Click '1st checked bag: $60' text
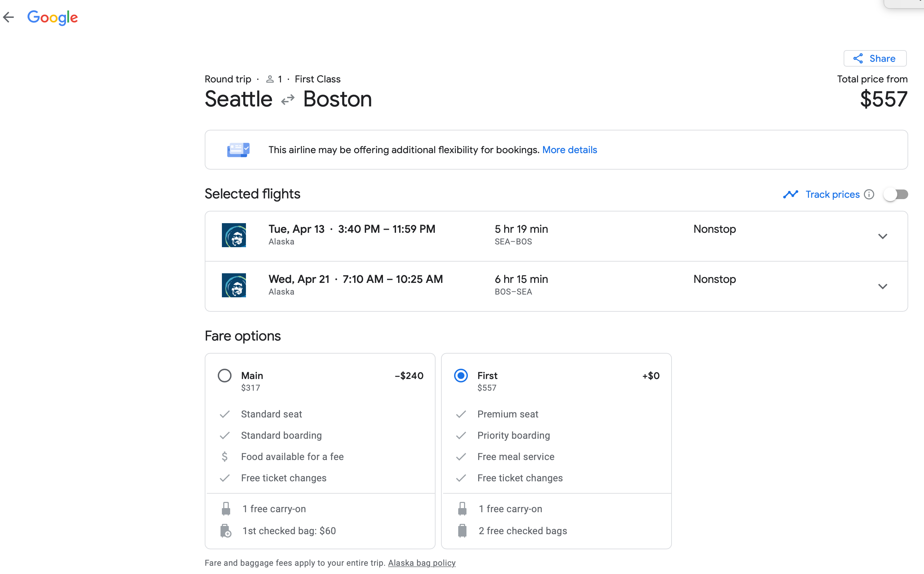The width and height of the screenshot is (924, 574). click(x=289, y=531)
